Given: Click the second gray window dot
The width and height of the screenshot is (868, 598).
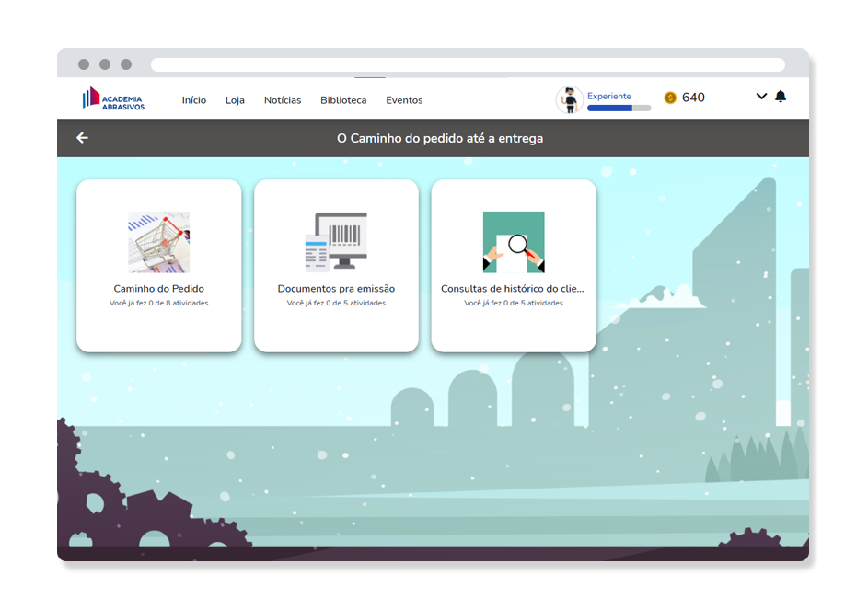Looking at the screenshot, I should 105,64.
